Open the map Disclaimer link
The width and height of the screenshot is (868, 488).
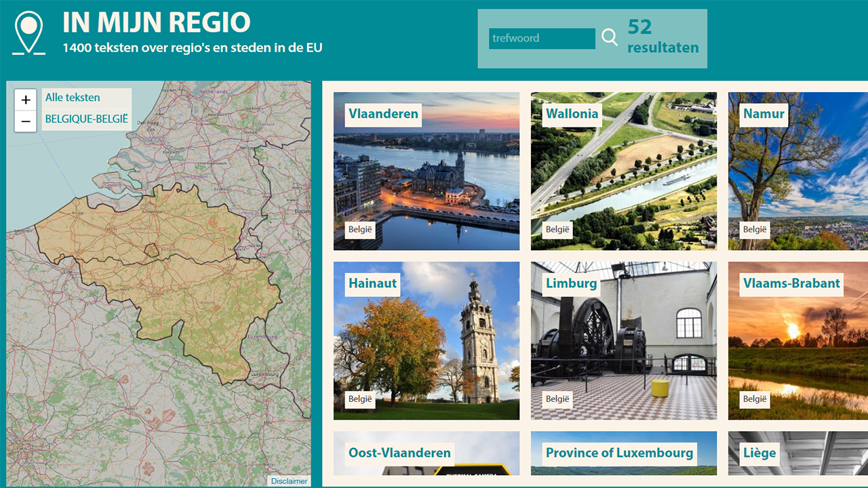click(x=289, y=481)
